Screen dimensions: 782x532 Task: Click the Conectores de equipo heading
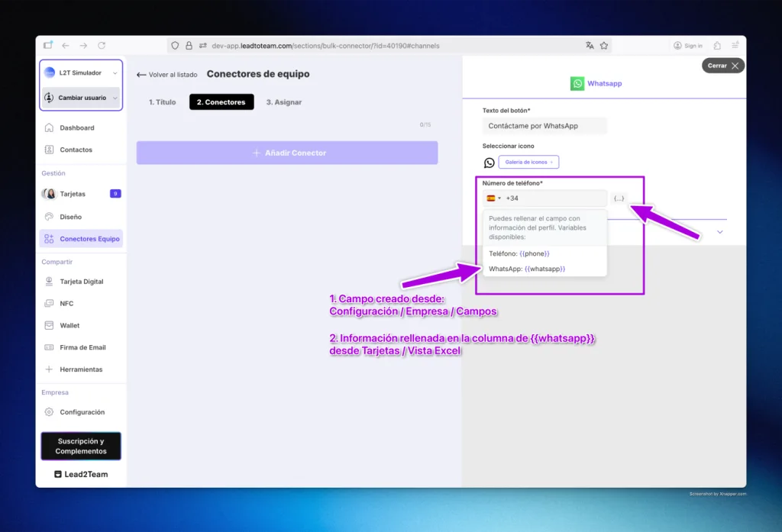click(258, 74)
